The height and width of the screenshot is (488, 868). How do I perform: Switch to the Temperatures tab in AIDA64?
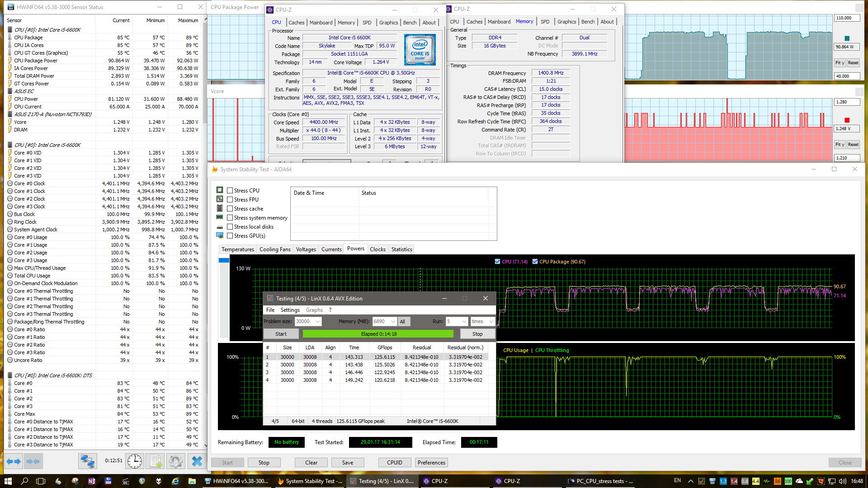(x=237, y=249)
